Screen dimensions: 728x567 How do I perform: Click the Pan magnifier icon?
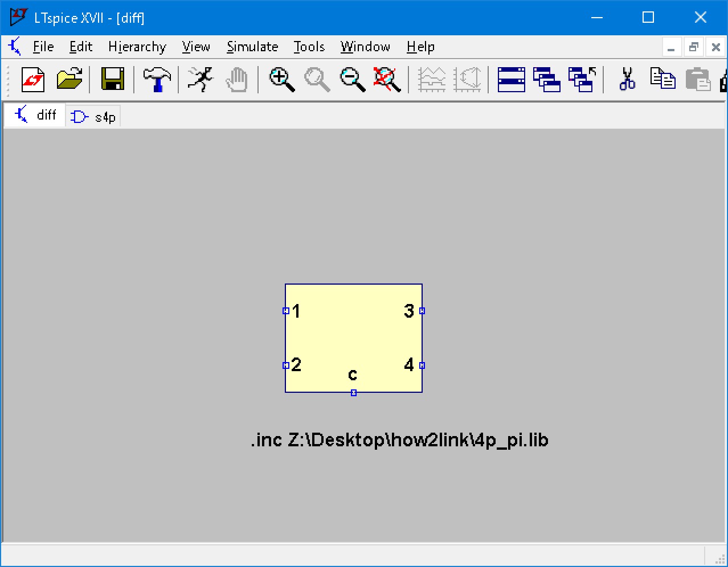(x=317, y=79)
